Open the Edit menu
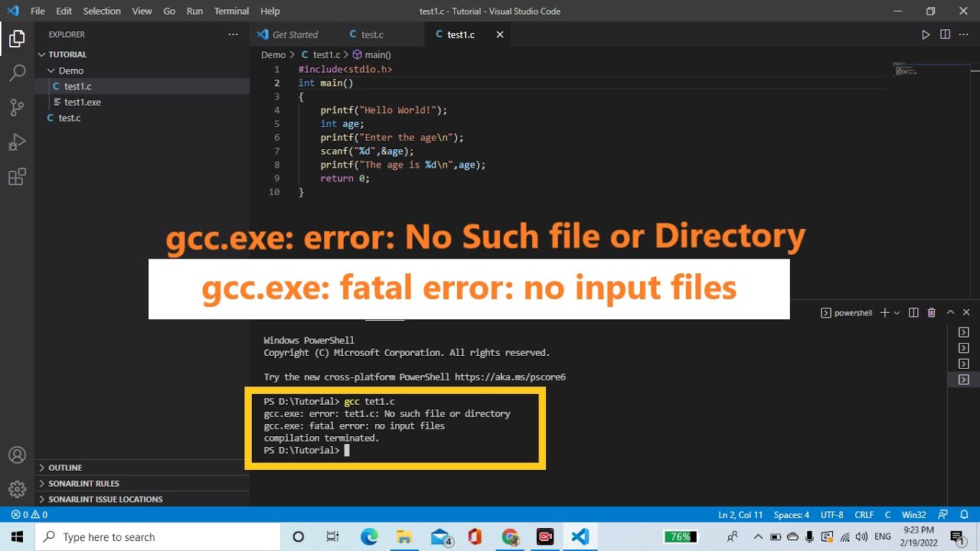Image resolution: width=980 pixels, height=551 pixels. click(64, 11)
